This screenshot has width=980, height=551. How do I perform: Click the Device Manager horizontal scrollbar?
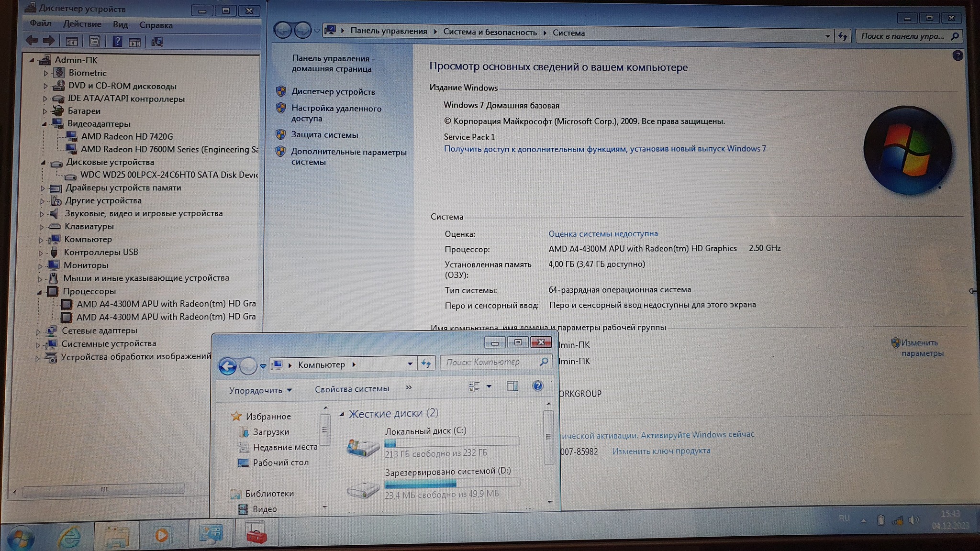pyautogui.click(x=103, y=489)
